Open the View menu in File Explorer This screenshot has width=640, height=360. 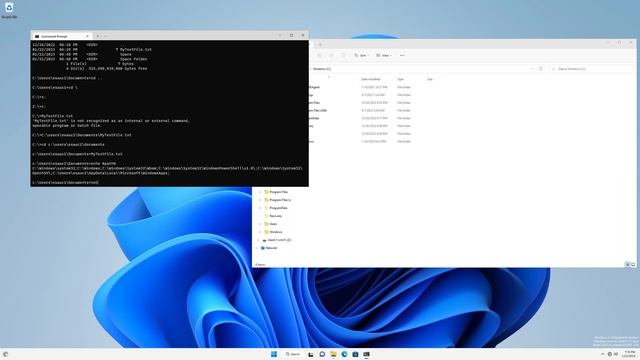384,55
